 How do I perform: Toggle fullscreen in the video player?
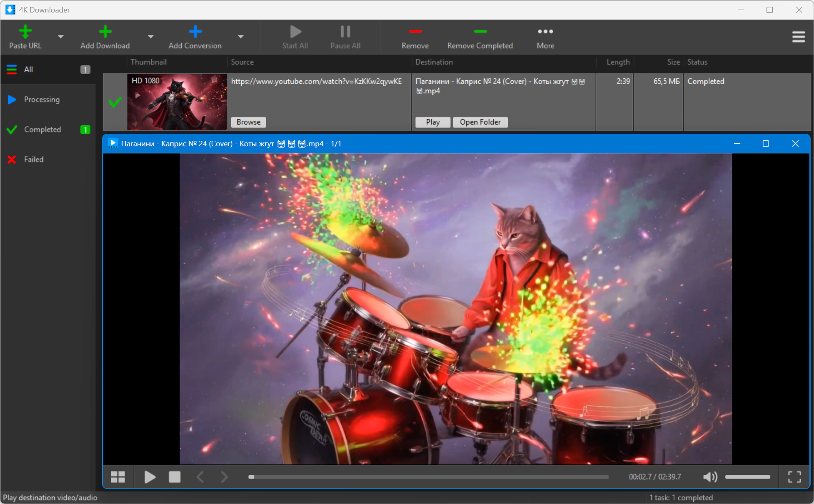click(794, 477)
